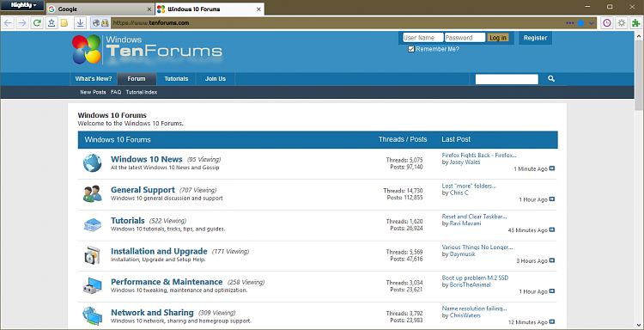Open the Tutorials navigation tab
Image resolution: width=644 pixels, height=330 pixels.
[176, 79]
